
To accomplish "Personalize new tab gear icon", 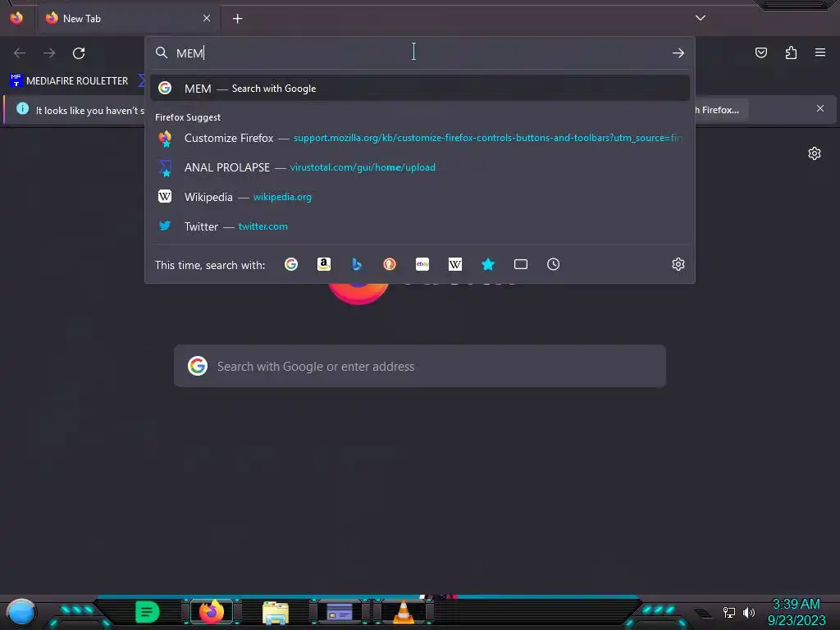I will pos(815,153).
